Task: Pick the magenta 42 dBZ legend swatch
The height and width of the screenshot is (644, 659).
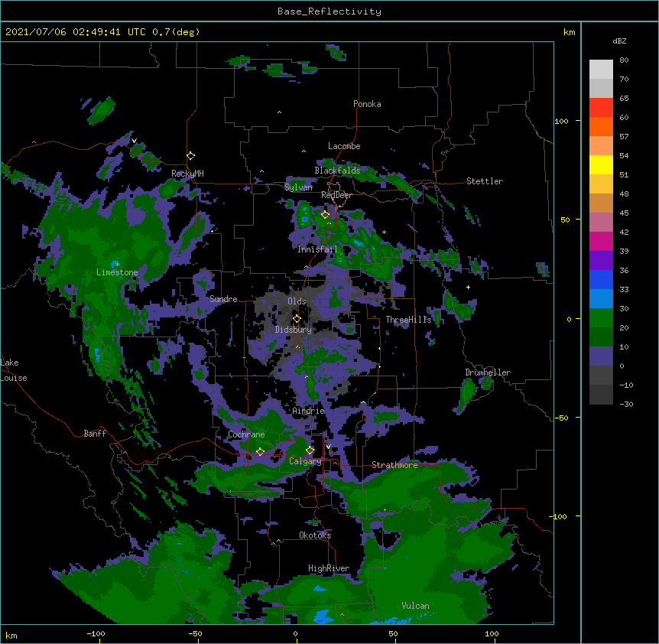Action: point(601,241)
